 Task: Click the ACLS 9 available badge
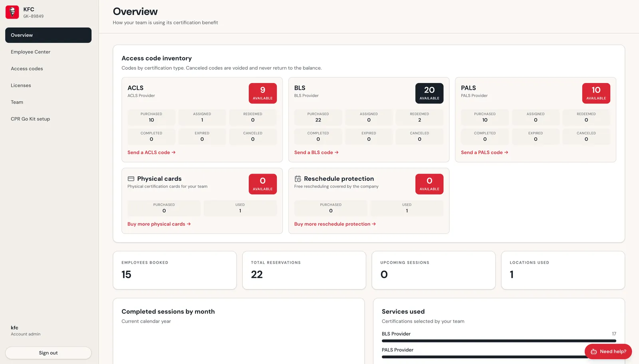pos(263,93)
